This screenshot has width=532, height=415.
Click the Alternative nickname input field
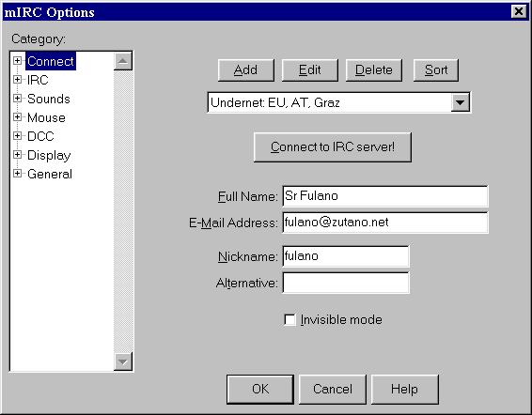click(x=346, y=283)
